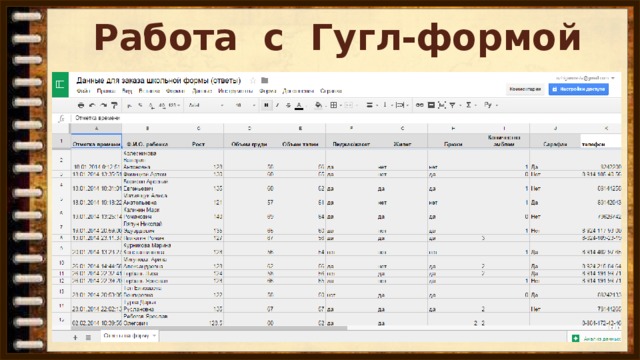Open more number formats dropdown
Viewport: 640px width, 360px height.
(175, 105)
